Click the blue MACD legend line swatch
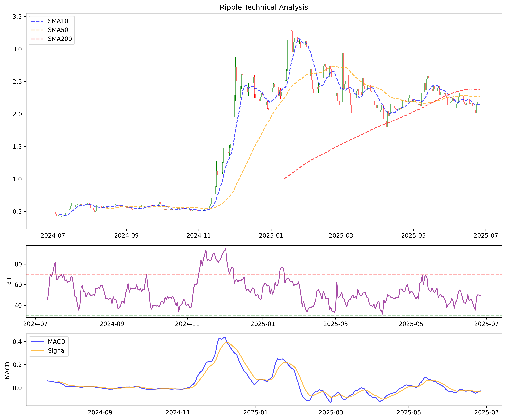This screenshot has height=420, width=506. point(37,342)
